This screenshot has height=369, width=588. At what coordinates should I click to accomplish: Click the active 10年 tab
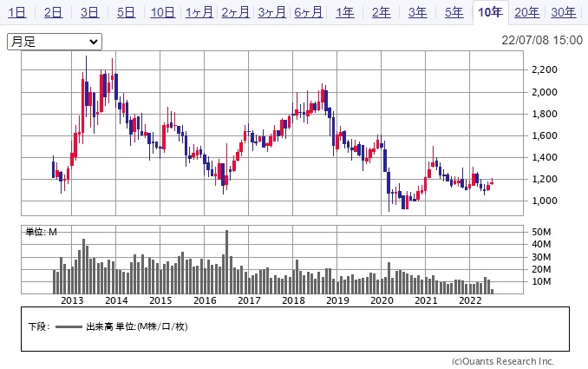pos(491,12)
